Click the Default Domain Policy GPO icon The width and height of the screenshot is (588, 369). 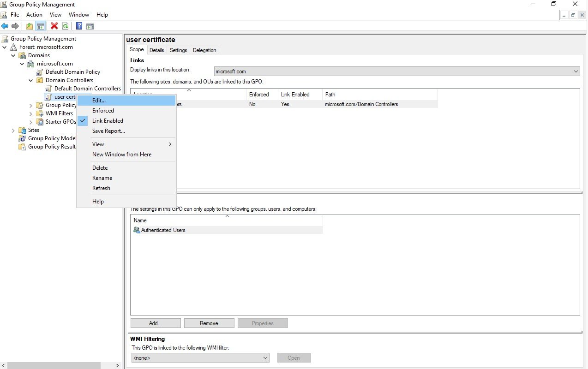[40, 72]
